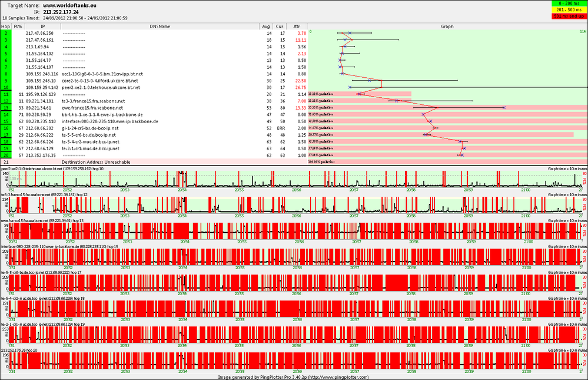Select the green 0 - 200 ms legend swatch
Screen dimensions: 588x380
click(x=569, y=4)
